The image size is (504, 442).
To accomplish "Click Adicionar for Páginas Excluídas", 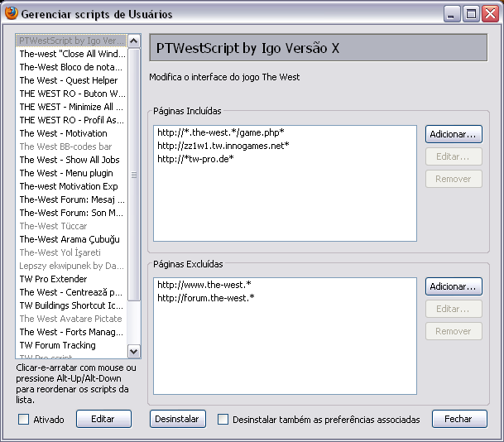I will (x=454, y=286).
